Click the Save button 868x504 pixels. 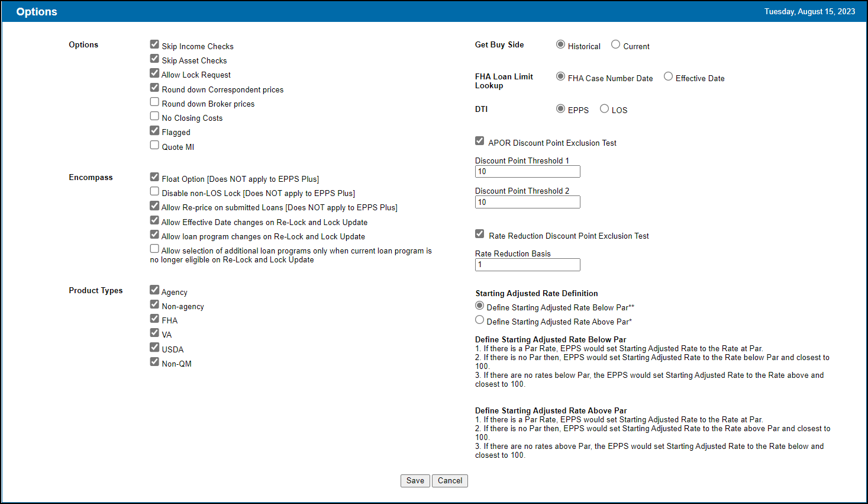[415, 481]
